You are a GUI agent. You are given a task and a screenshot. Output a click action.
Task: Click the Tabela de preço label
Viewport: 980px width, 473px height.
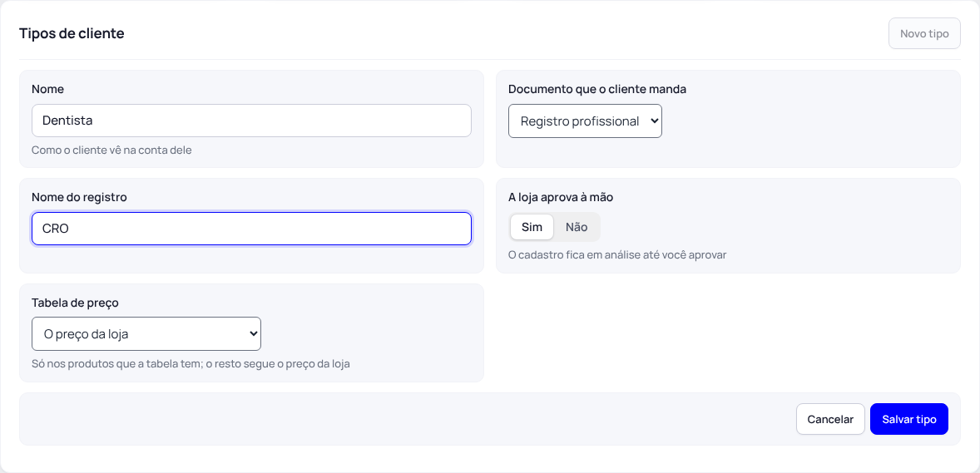[x=75, y=303]
